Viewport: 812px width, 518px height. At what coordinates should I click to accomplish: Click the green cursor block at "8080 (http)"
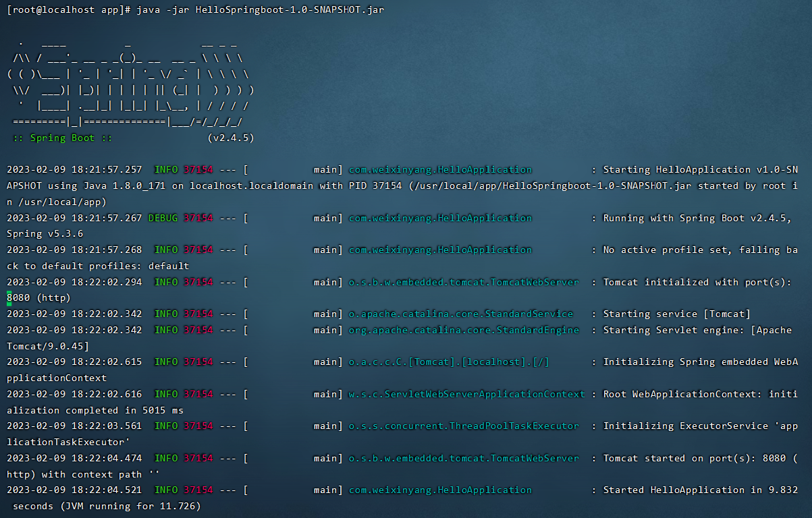coord(9,297)
